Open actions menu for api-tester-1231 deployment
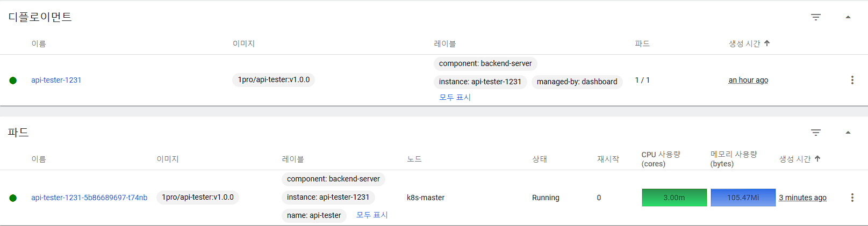 (x=852, y=80)
